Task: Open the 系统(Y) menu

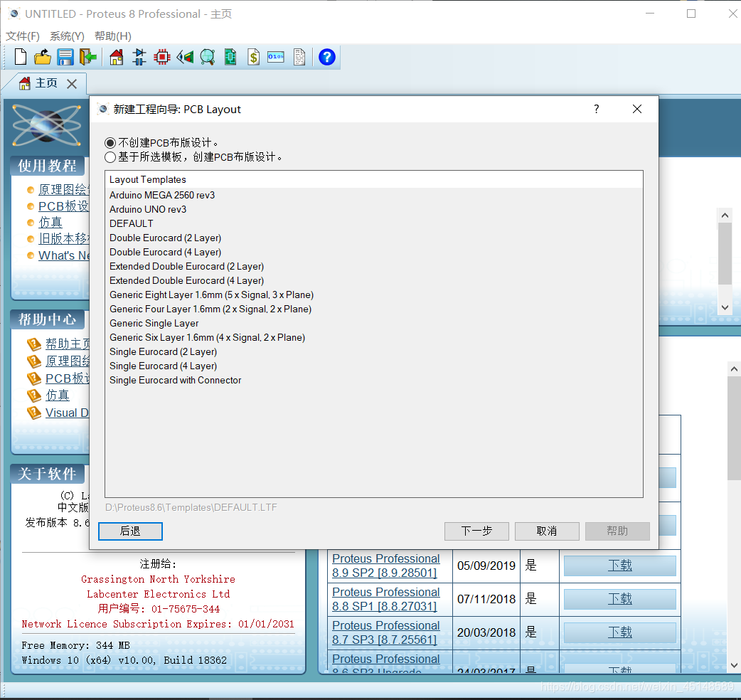Action: pyautogui.click(x=67, y=36)
